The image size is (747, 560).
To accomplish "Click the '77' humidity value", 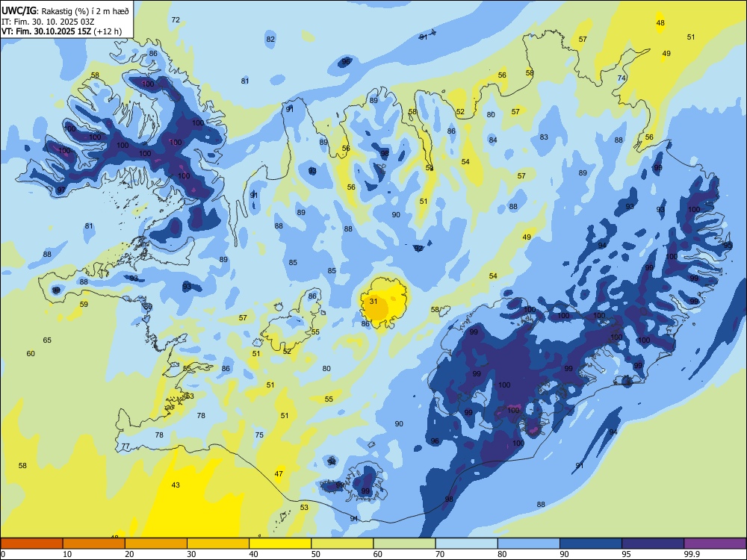I will (x=125, y=447).
